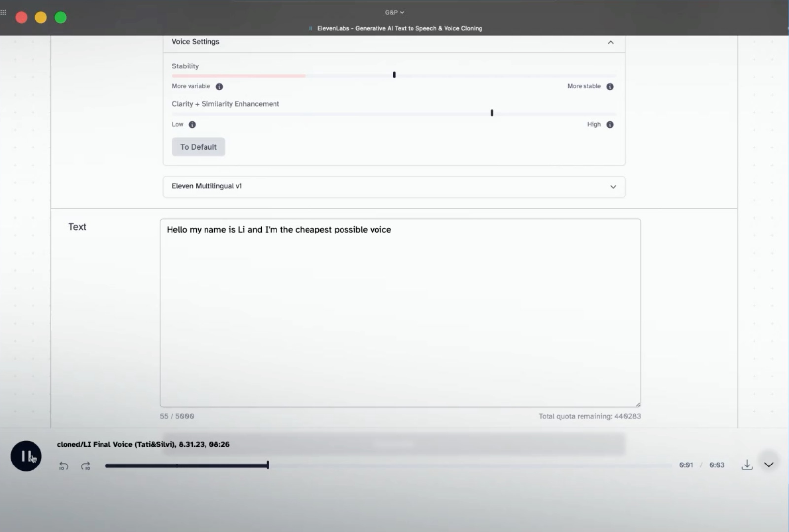Open the G&P dropdown in title bar
The width and height of the screenshot is (789, 532).
coord(394,12)
